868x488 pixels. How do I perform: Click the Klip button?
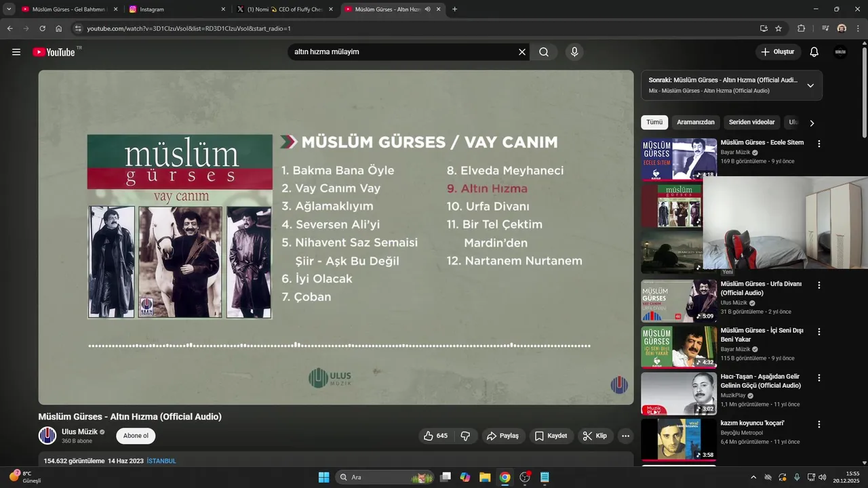595,436
